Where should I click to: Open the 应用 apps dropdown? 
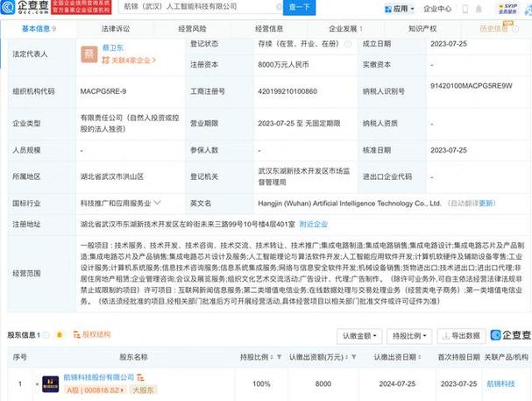pyautogui.click(x=400, y=9)
